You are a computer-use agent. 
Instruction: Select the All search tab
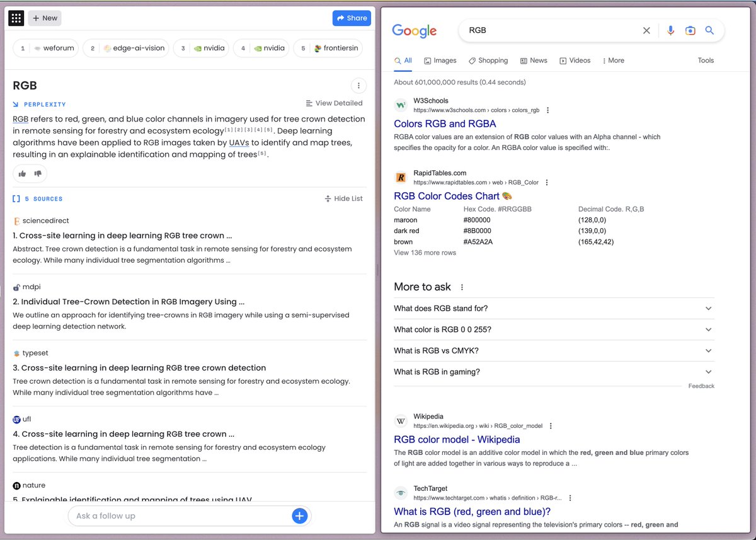tap(403, 60)
